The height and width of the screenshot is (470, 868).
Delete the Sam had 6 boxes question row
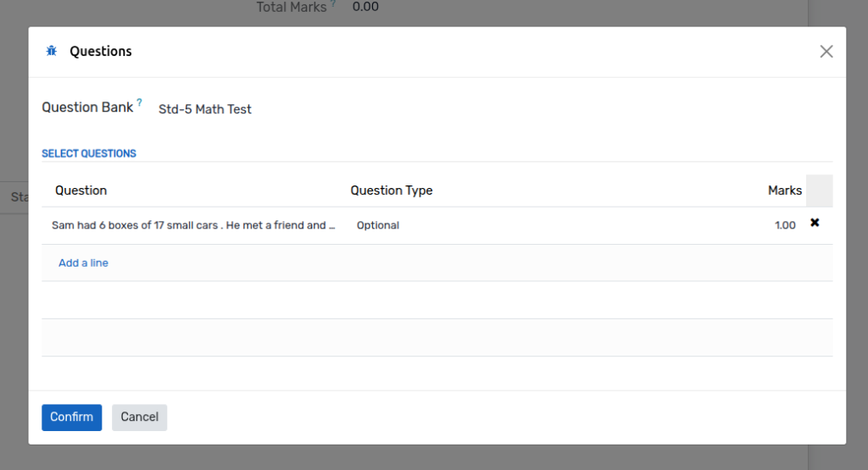tap(815, 223)
